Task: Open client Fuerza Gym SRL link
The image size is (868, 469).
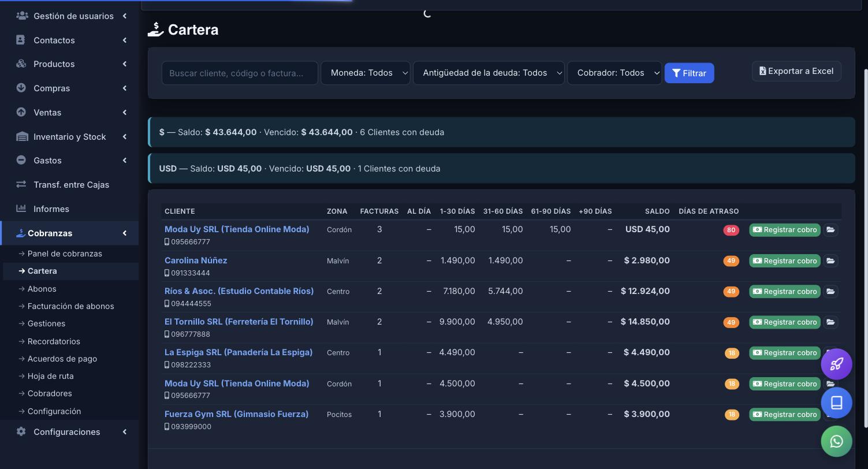Action: [x=236, y=414]
